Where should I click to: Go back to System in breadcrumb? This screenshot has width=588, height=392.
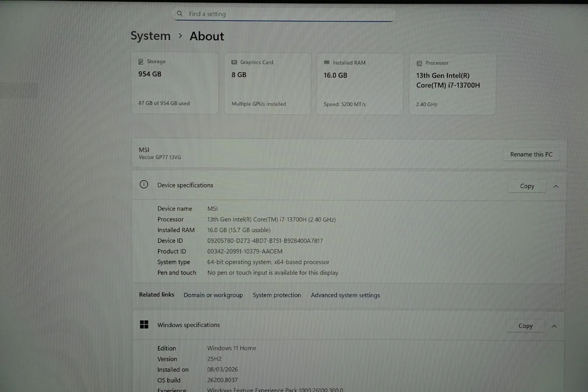150,36
